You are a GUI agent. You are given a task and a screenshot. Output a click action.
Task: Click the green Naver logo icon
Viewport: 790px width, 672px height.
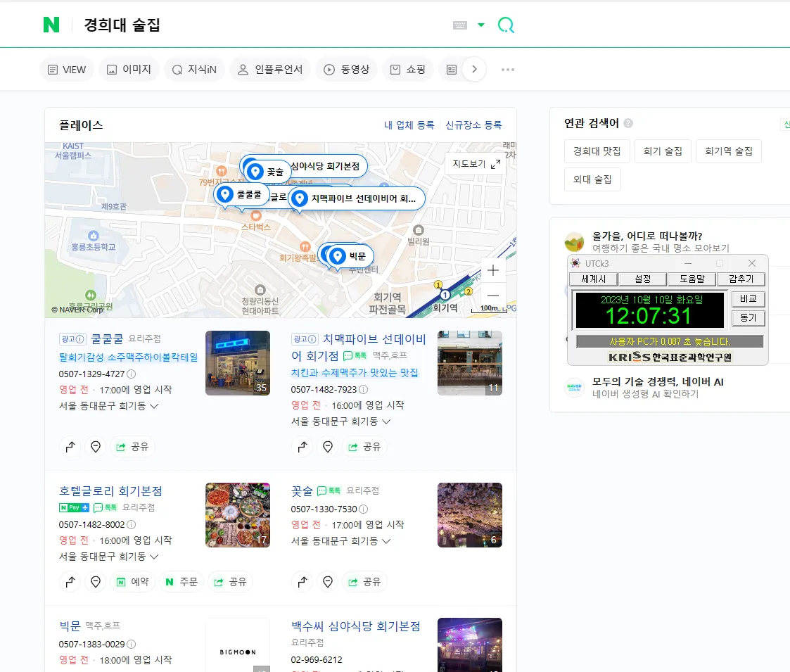[x=49, y=25]
